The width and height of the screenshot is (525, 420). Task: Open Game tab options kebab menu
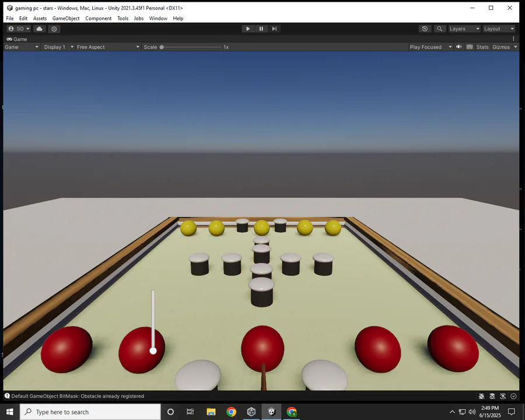coord(513,39)
